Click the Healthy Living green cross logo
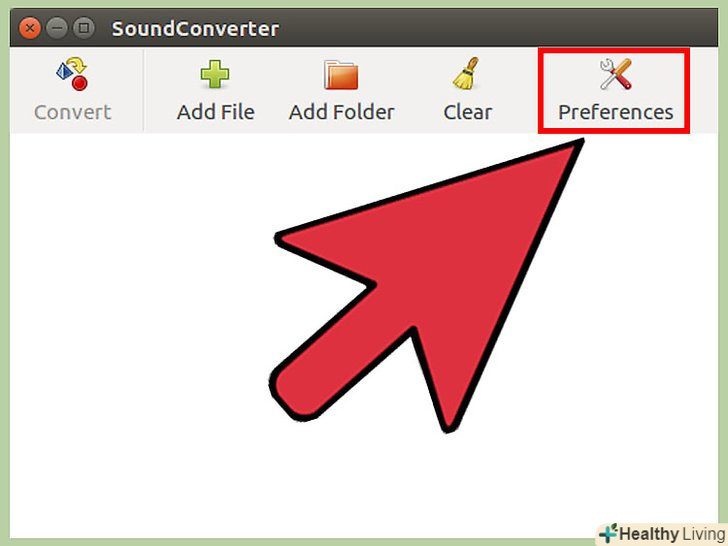The image size is (728, 546). [x=608, y=533]
